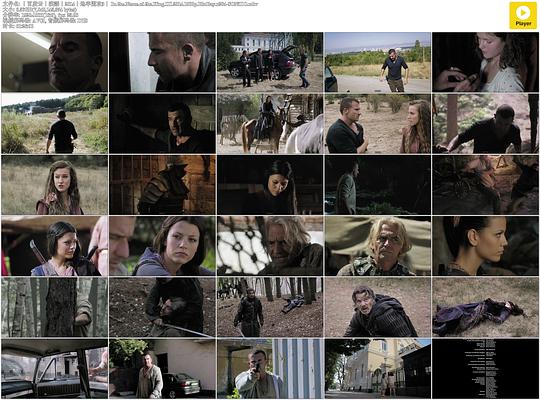540x400 pixels.
Task: Open thumbnail of man standing by silver car
Action: 162,368
